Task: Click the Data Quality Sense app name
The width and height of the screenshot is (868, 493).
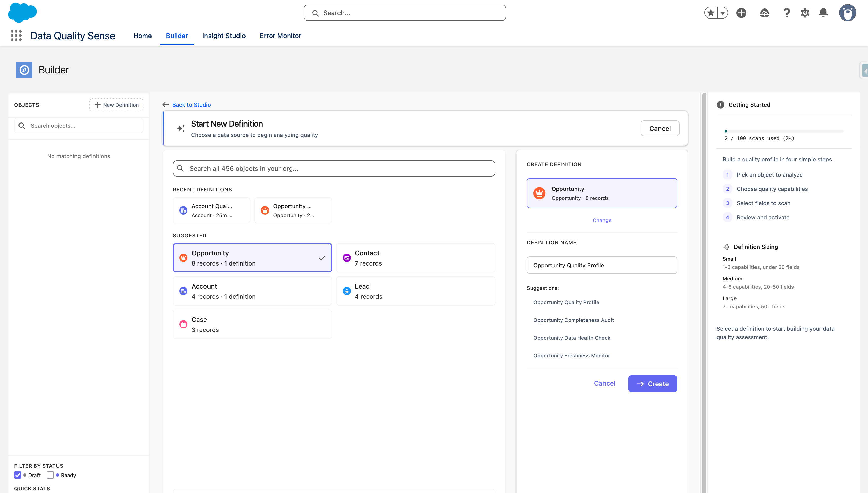Action: click(x=73, y=36)
